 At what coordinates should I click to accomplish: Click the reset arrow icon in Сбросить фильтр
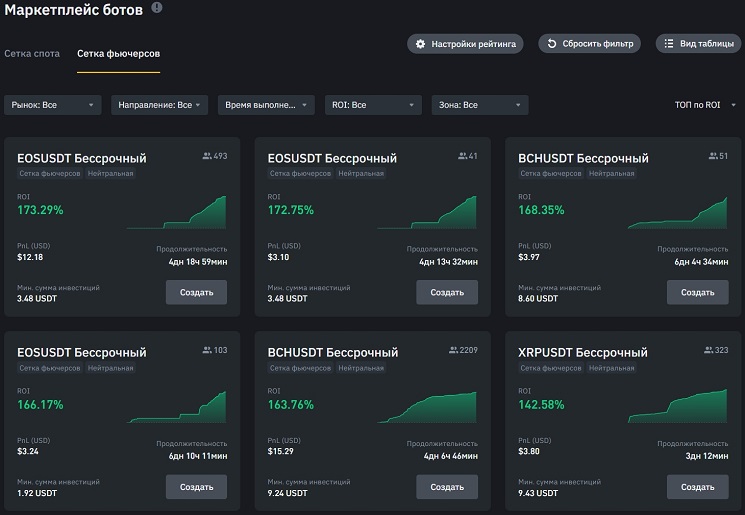point(552,44)
